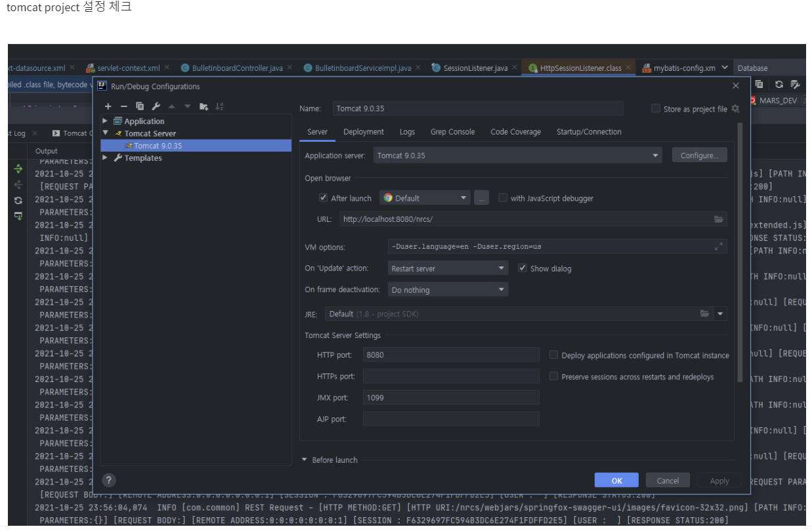Switch to the Deployment tab

[364, 132]
